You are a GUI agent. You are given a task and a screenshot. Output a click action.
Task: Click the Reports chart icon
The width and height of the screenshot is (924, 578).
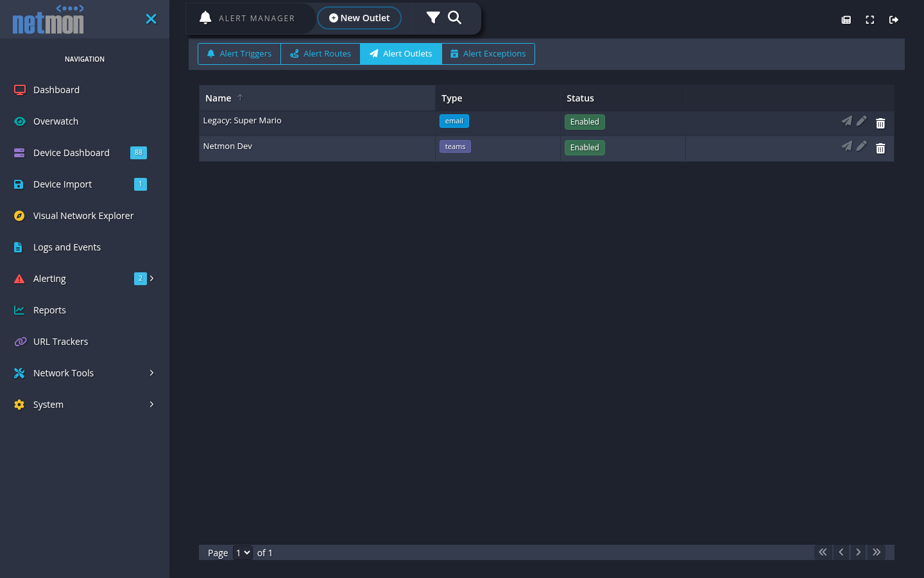pyautogui.click(x=19, y=310)
